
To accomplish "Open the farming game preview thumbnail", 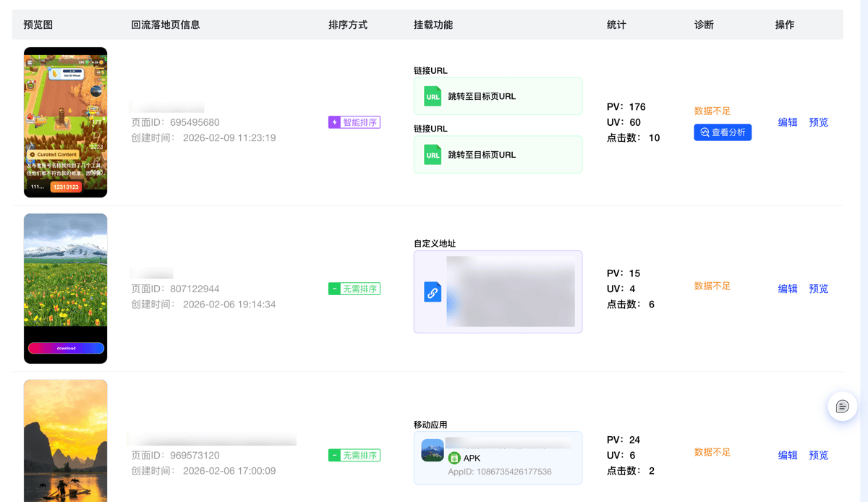I will (65, 122).
